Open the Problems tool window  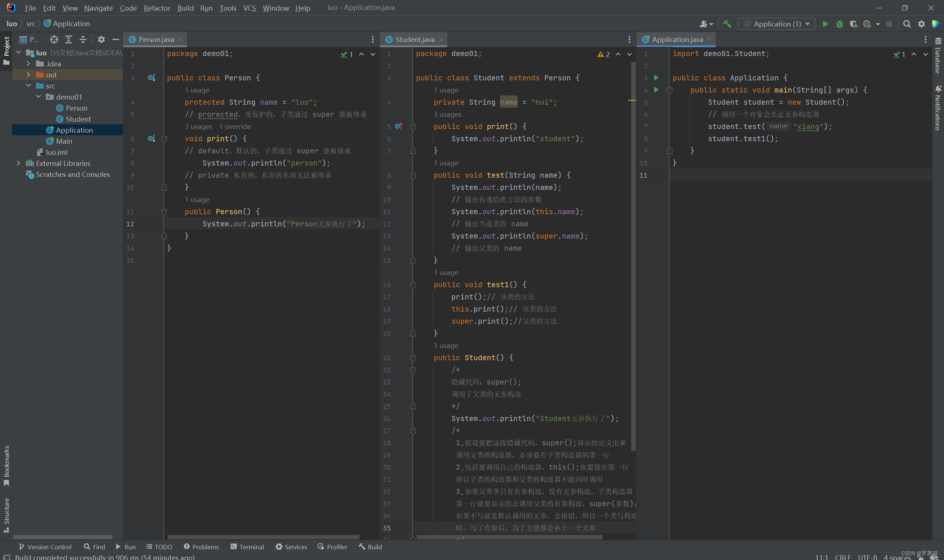coord(201,547)
